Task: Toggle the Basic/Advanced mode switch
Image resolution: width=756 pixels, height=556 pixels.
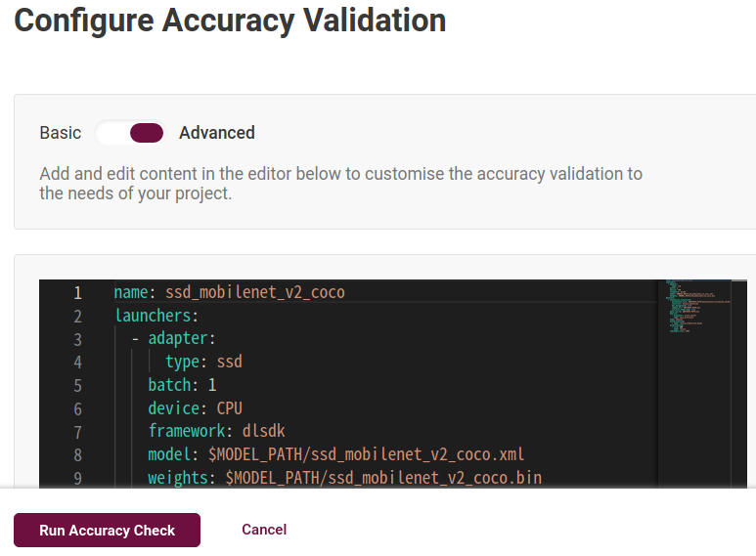Action: click(x=131, y=133)
